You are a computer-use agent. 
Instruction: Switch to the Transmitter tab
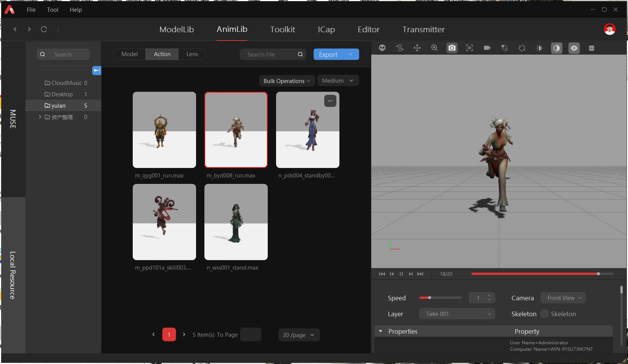(424, 29)
